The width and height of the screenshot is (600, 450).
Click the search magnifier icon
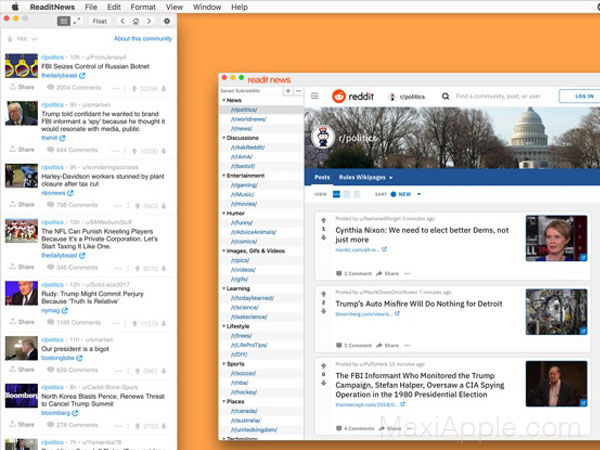445,96
